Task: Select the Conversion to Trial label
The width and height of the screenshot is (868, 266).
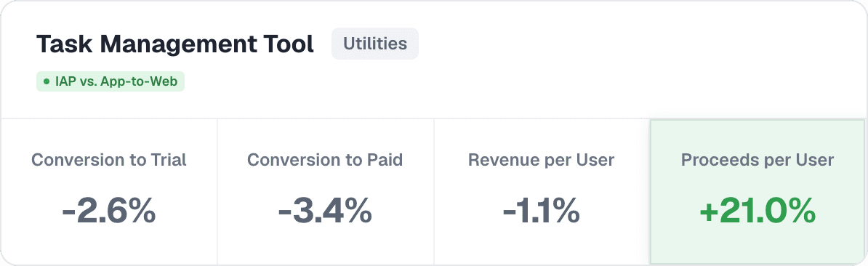Action: coord(109,160)
